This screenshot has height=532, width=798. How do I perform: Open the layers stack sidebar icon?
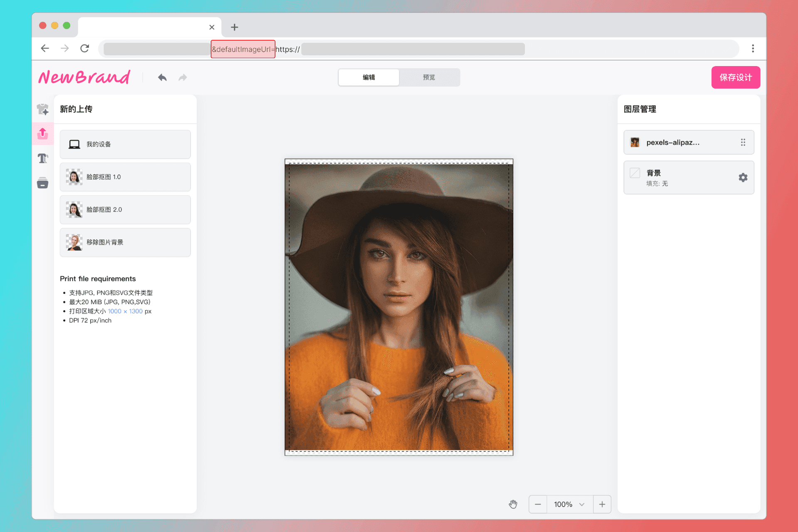pos(42,183)
